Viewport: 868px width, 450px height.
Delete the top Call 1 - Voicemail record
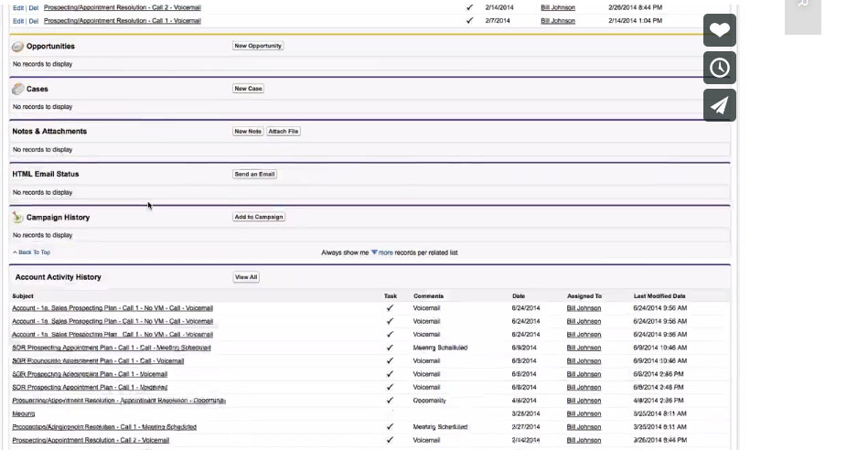(x=34, y=21)
